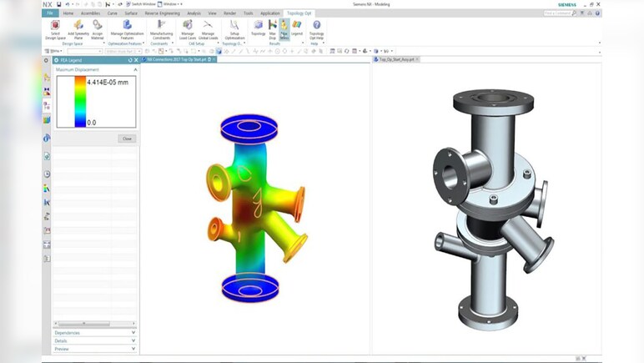Open Manage Load Cases
The height and width of the screenshot is (363, 644).
pyautogui.click(x=188, y=30)
